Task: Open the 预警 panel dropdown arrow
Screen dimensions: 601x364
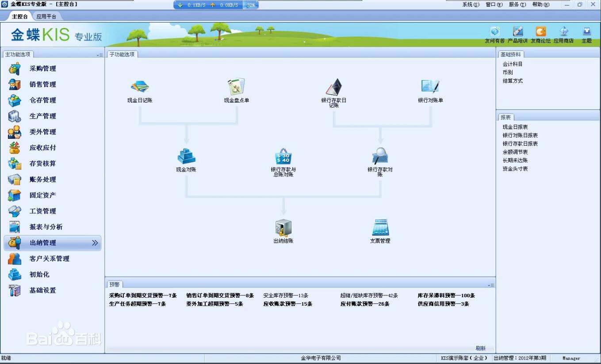Action: [491, 285]
